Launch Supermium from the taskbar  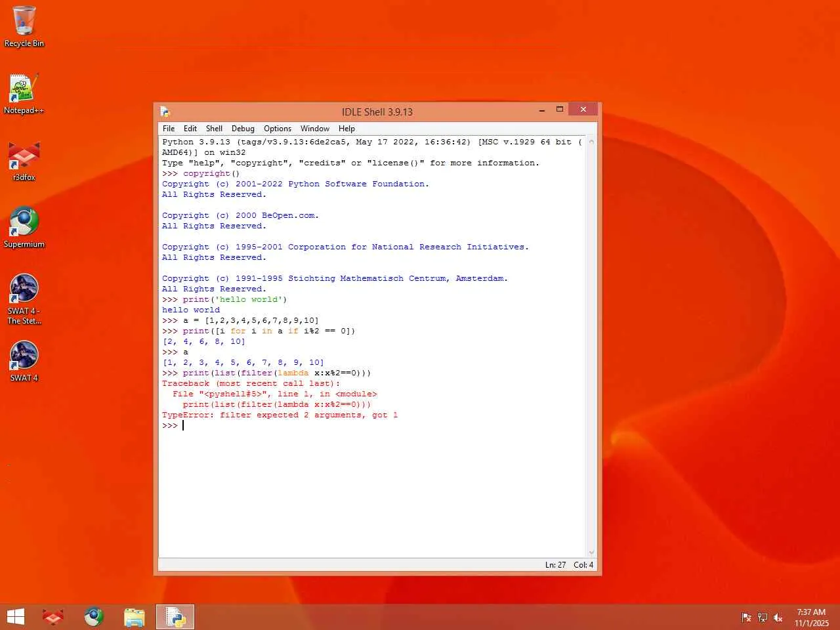click(x=94, y=617)
